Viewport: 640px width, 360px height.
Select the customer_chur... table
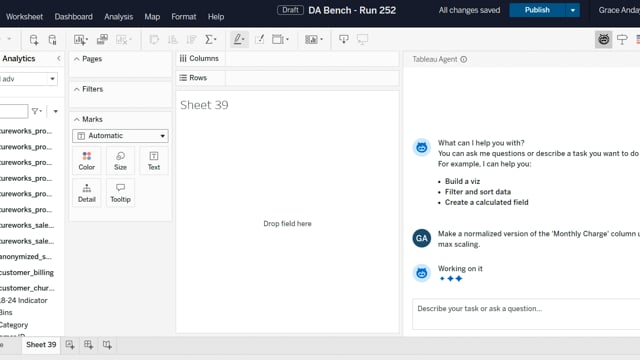tap(27, 288)
